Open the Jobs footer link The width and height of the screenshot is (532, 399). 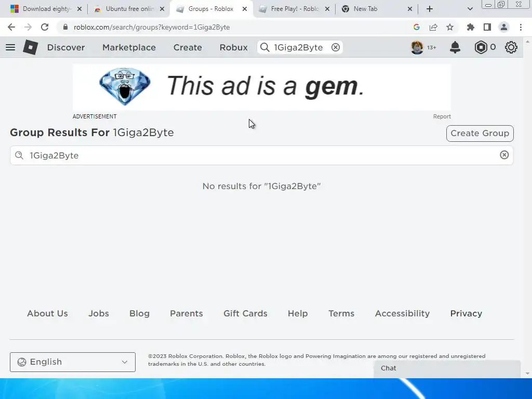point(99,313)
